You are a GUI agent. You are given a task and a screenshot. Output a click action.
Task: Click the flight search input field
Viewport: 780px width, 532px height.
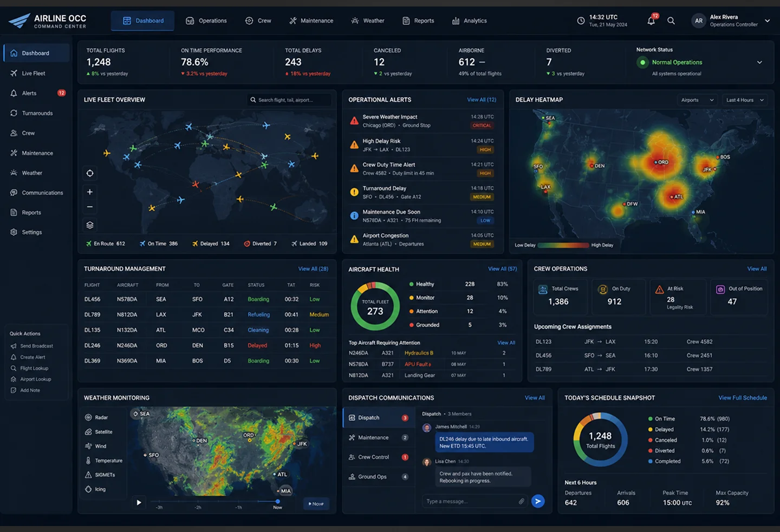(x=290, y=100)
